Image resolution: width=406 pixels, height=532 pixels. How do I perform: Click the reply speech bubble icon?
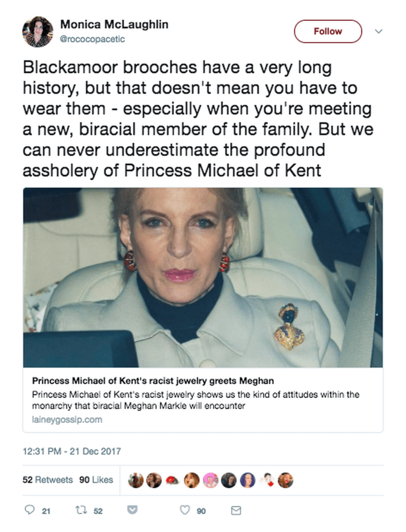29,510
